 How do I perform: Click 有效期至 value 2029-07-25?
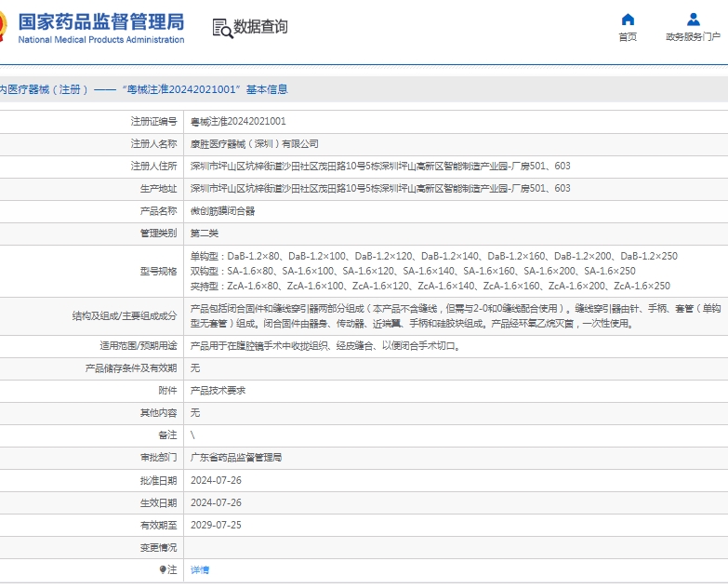tap(216, 525)
